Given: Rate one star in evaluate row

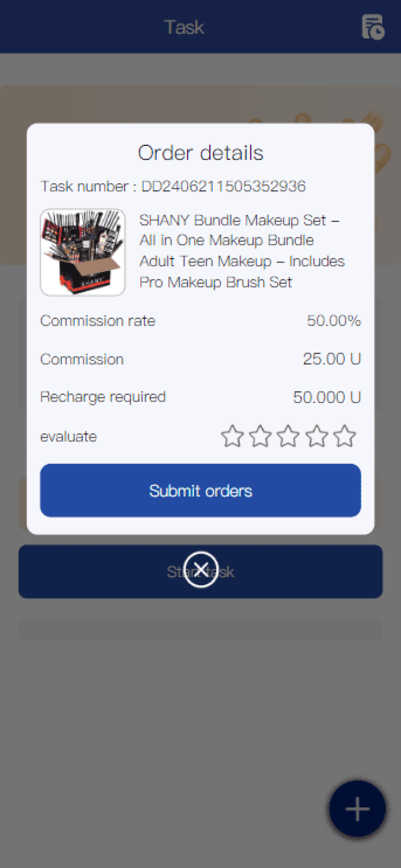Looking at the screenshot, I should [233, 436].
